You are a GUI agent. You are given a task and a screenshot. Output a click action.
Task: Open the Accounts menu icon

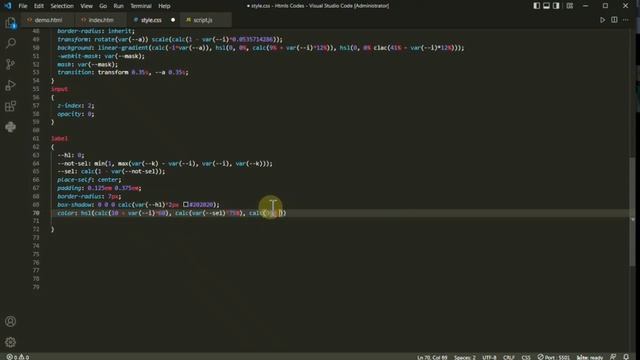(x=11, y=321)
